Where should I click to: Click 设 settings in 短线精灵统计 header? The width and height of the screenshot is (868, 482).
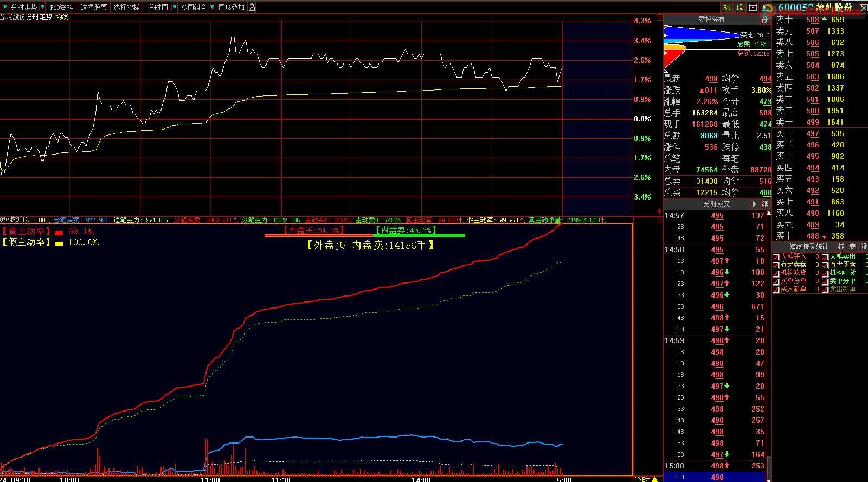pyautogui.click(x=864, y=247)
